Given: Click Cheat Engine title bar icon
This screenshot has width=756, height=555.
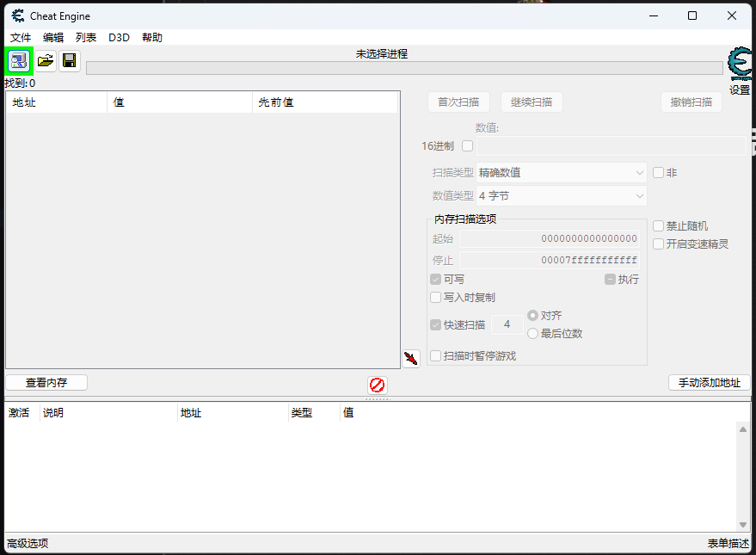Looking at the screenshot, I should (x=17, y=16).
